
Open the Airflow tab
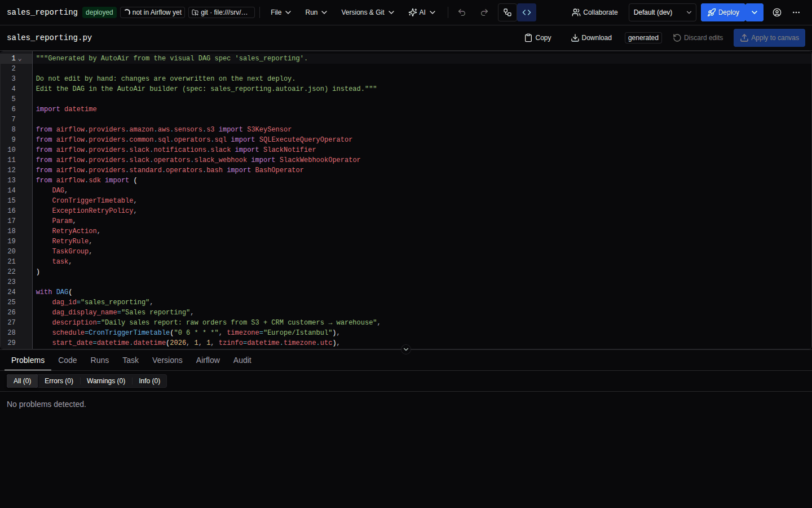[208, 360]
